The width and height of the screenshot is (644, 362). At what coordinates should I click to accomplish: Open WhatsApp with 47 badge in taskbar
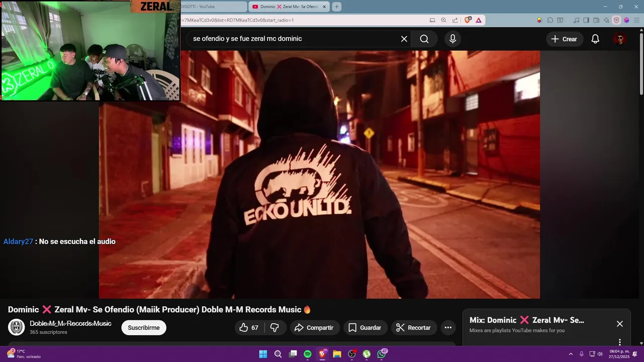[382, 354]
